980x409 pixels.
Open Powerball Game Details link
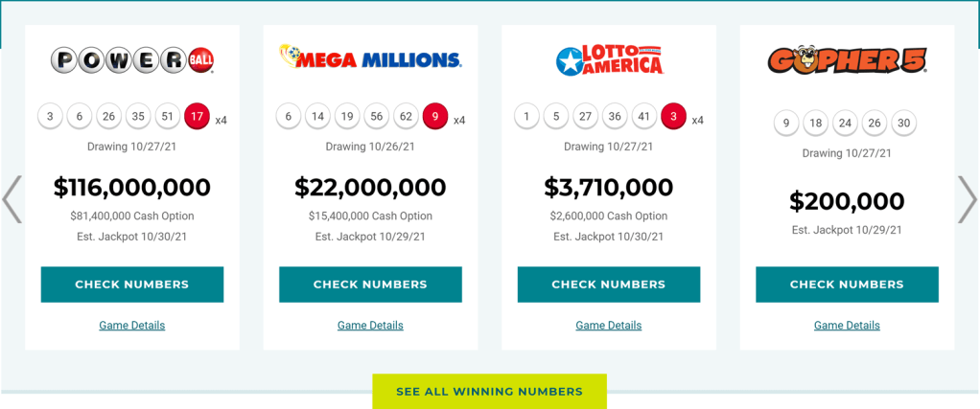[x=132, y=326]
